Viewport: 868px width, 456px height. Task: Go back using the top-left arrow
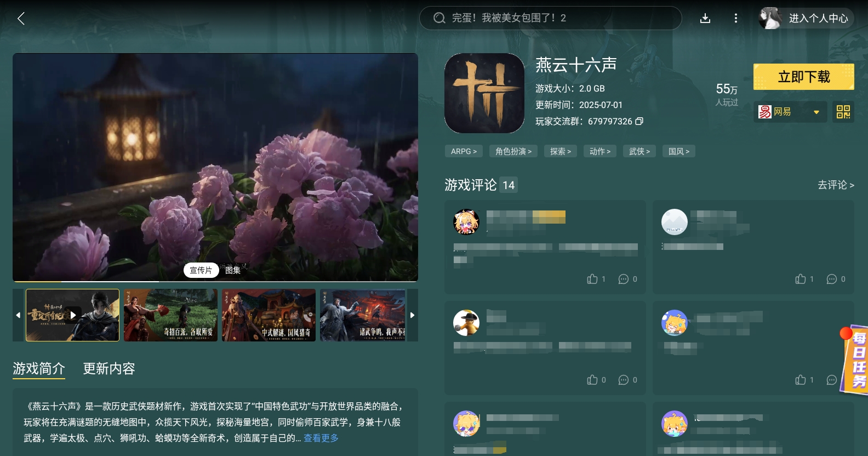(21, 19)
